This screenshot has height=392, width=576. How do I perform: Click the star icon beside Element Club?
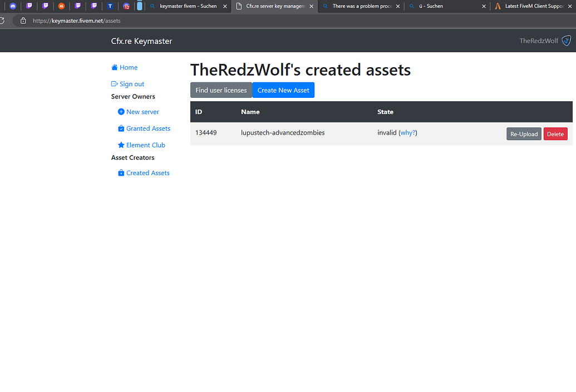[121, 145]
